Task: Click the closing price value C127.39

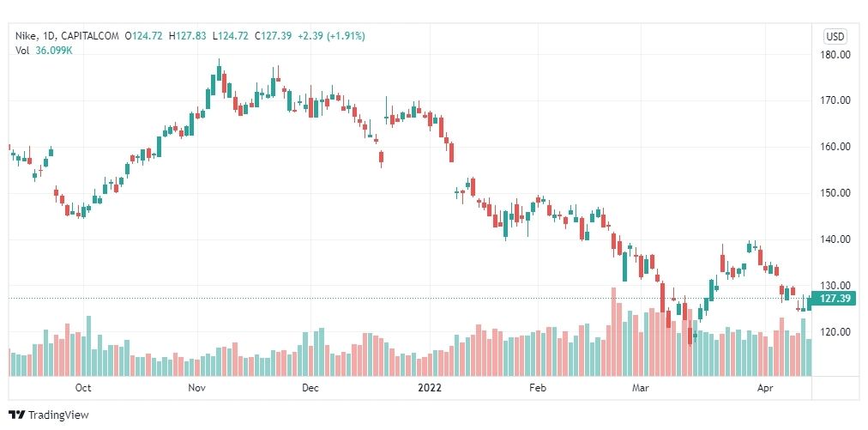Action: [x=273, y=36]
